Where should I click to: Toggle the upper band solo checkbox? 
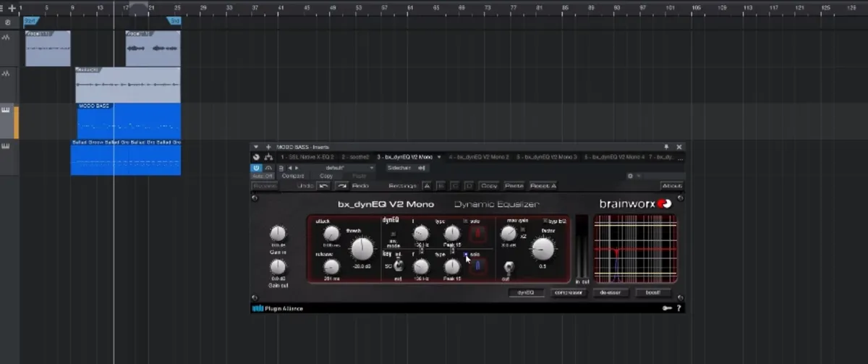pos(465,221)
